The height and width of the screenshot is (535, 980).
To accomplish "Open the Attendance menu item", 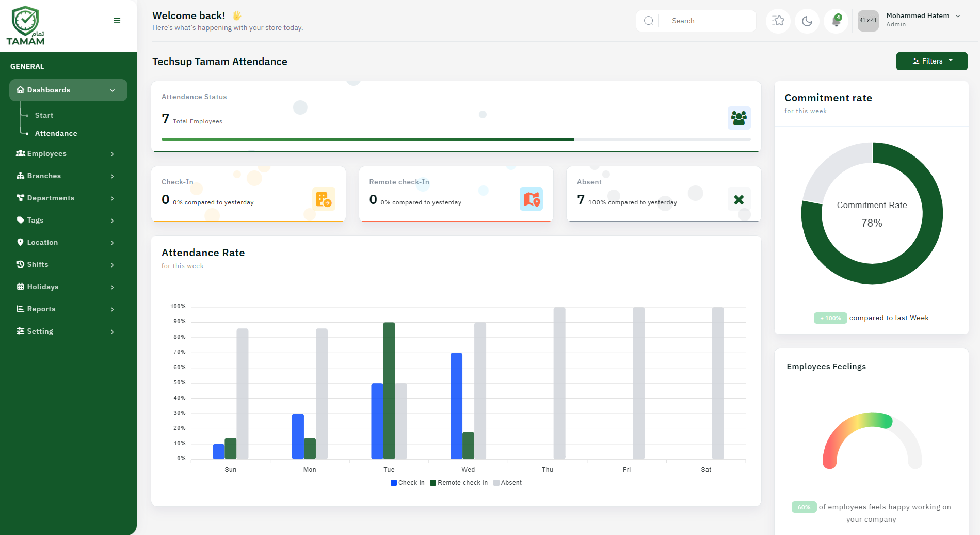I will pos(56,133).
